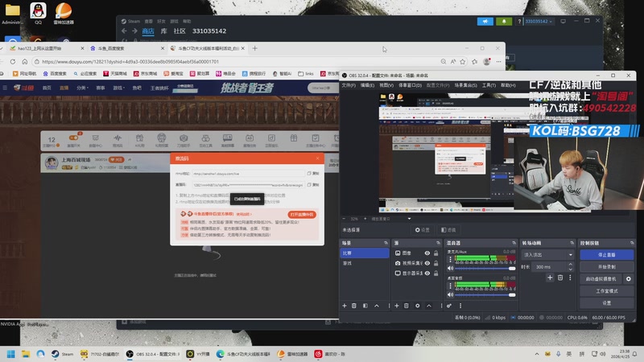Open Steam 库 tab

(164, 31)
